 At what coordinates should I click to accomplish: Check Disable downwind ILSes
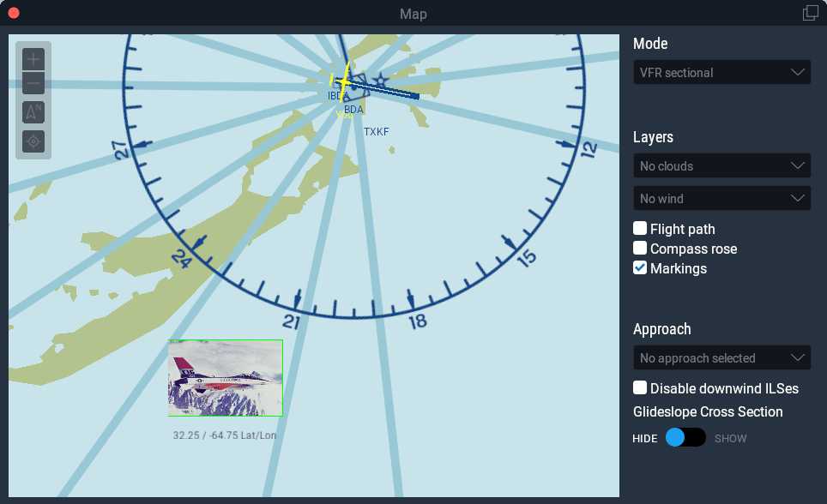coord(640,387)
